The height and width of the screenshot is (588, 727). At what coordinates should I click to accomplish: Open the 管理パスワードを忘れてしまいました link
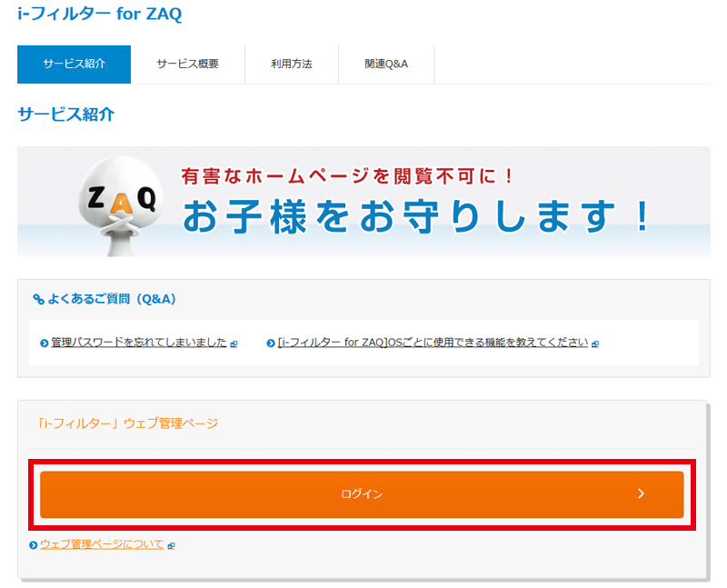(x=139, y=343)
